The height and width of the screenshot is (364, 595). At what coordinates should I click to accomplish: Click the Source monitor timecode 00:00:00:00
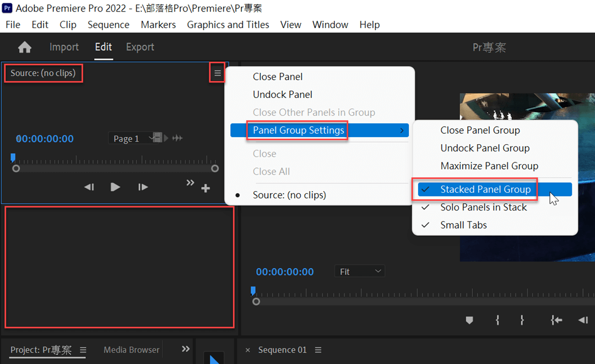[45, 139]
